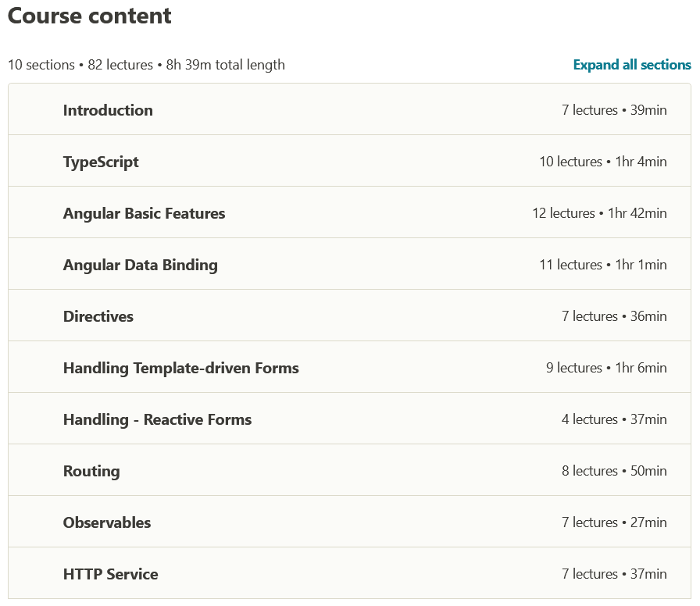Click '7 lectures • 27min' on Observables row
The height and width of the screenshot is (606, 700).
pos(614,522)
